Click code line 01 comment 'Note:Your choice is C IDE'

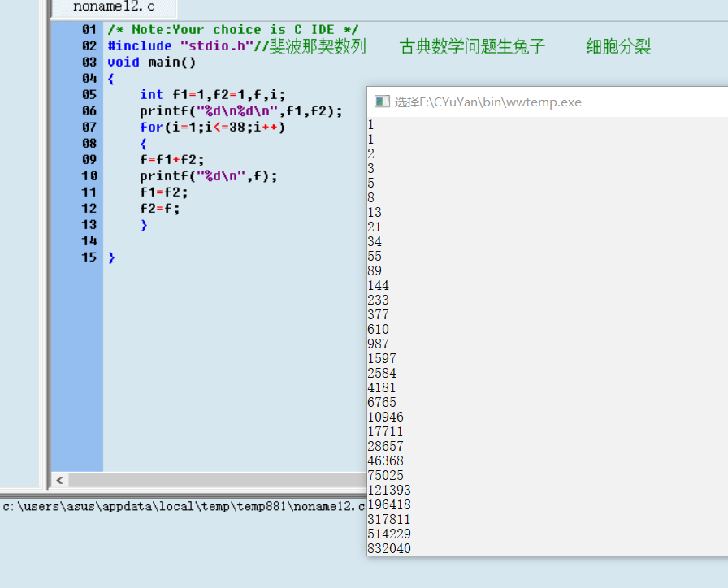click(x=232, y=30)
